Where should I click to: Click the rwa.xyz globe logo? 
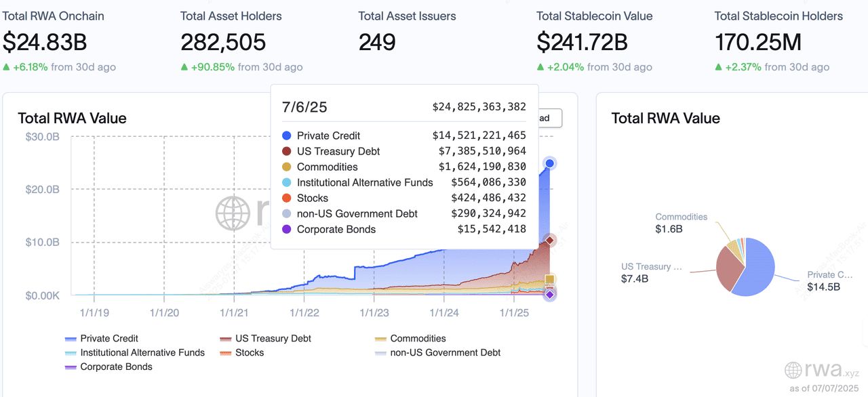[793, 371]
